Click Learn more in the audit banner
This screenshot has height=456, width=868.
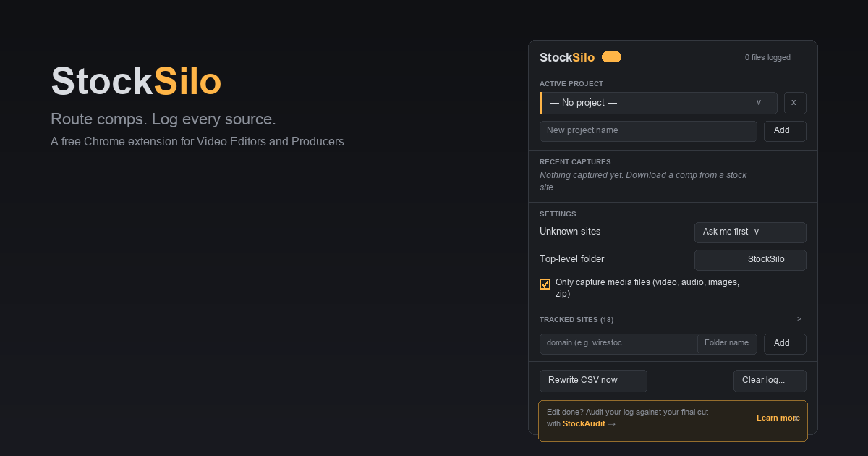pyautogui.click(x=778, y=418)
